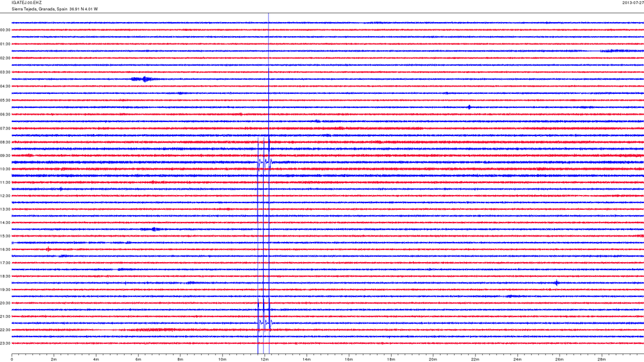Image resolution: width=644 pixels, height=362 pixels.
Task: Click the 03:30 time label
Action: pos(5,72)
